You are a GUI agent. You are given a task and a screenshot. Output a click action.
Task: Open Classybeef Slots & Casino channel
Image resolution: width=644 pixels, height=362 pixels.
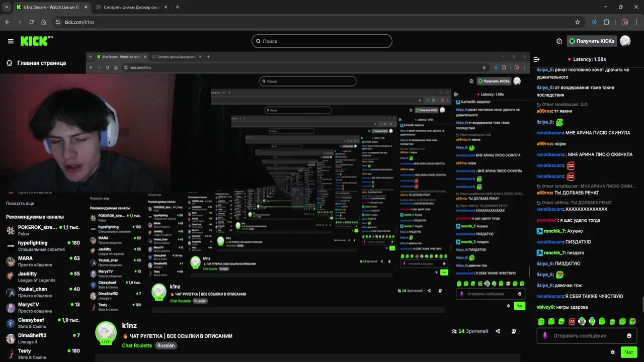(x=43, y=323)
